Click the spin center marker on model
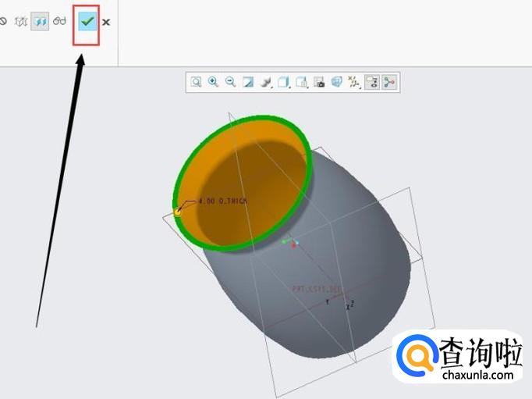Image resolution: width=532 pixels, height=399 pixels. click(x=291, y=243)
